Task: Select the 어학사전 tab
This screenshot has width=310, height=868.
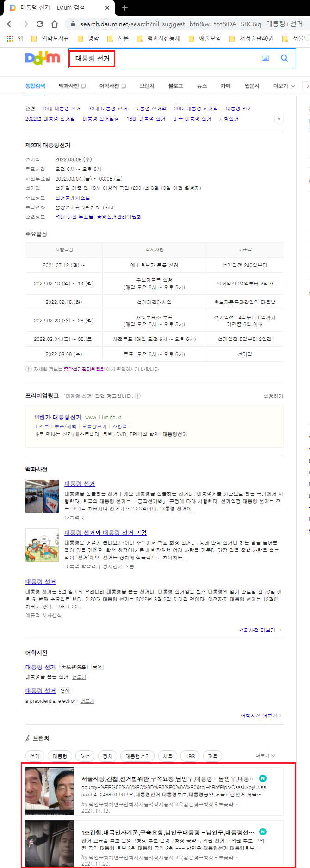Action: (x=112, y=86)
